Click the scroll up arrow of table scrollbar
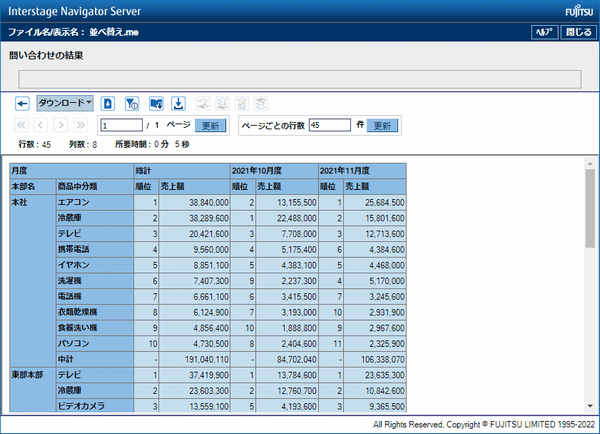 click(x=590, y=163)
